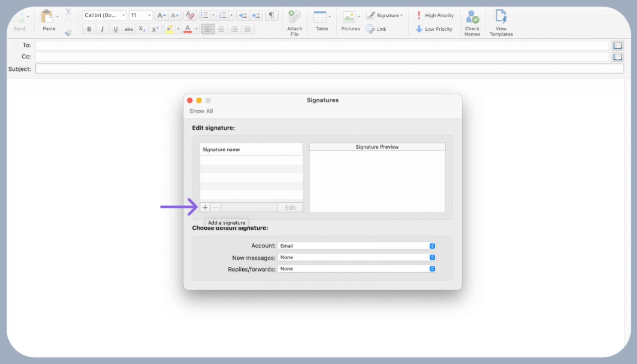The height and width of the screenshot is (364, 637).
Task: Open the Replies/forwards signature dropdown
Action: coord(356,269)
